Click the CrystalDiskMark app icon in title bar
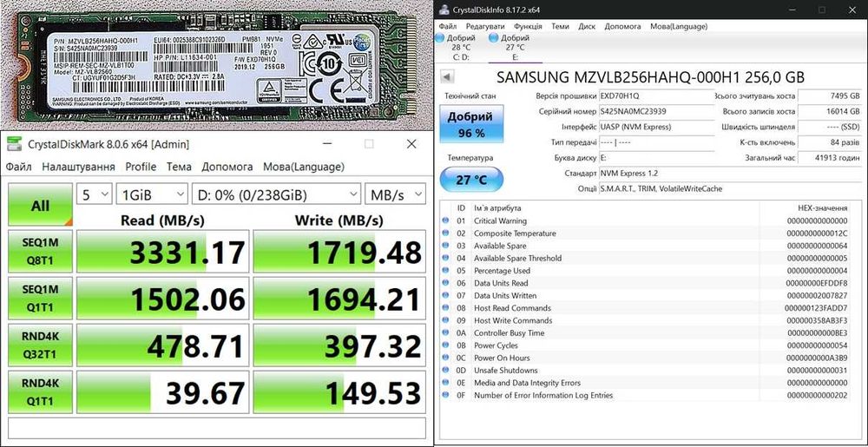Image resolution: width=868 pixels, height=447 pixels. pyautogui.click(x=13, y=144)
